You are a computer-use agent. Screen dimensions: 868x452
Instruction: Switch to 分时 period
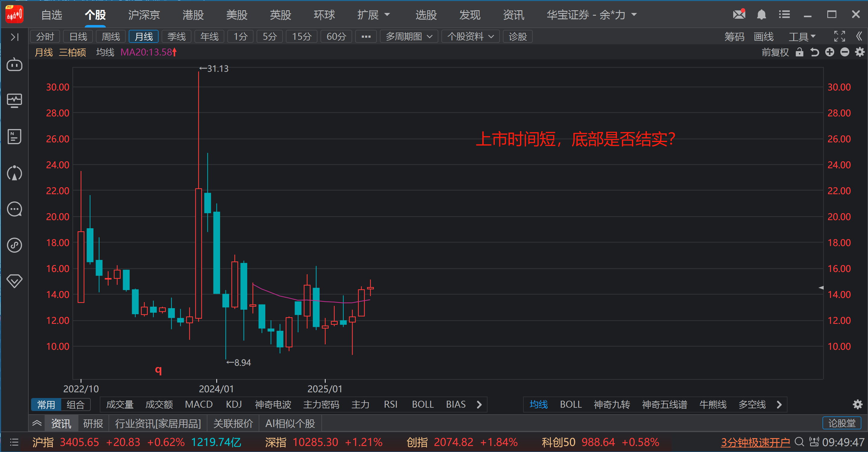point(45,36)
